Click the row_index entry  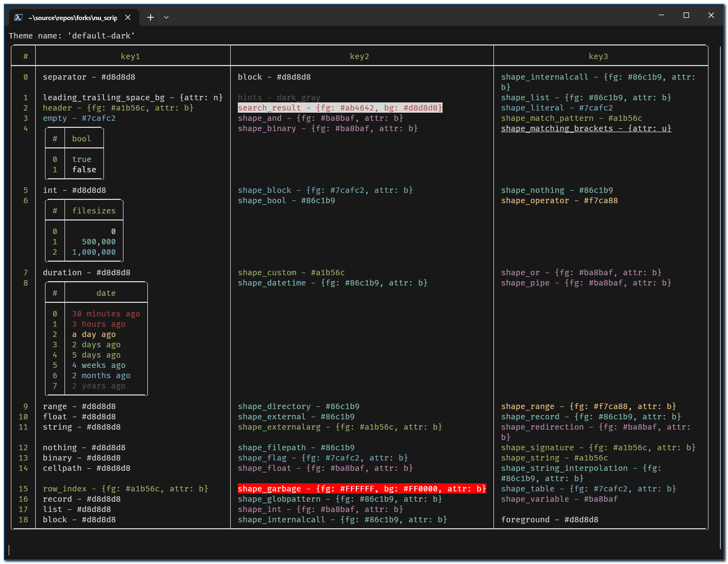126,489
